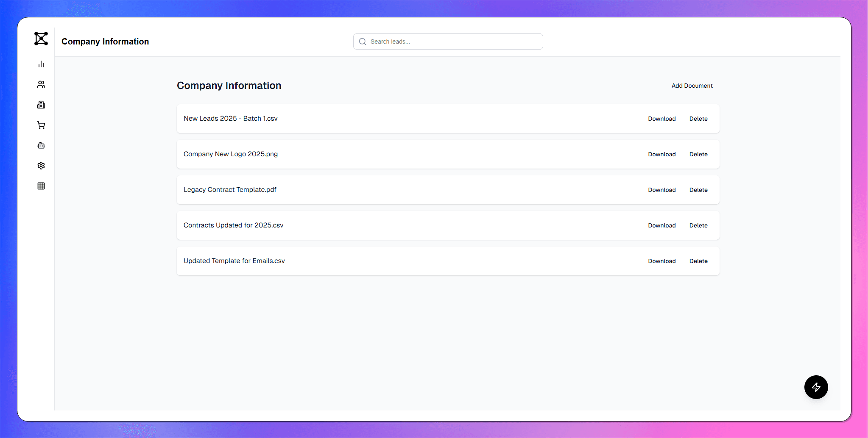Download Legacy Contract Template.pdf

coord(661,190)
